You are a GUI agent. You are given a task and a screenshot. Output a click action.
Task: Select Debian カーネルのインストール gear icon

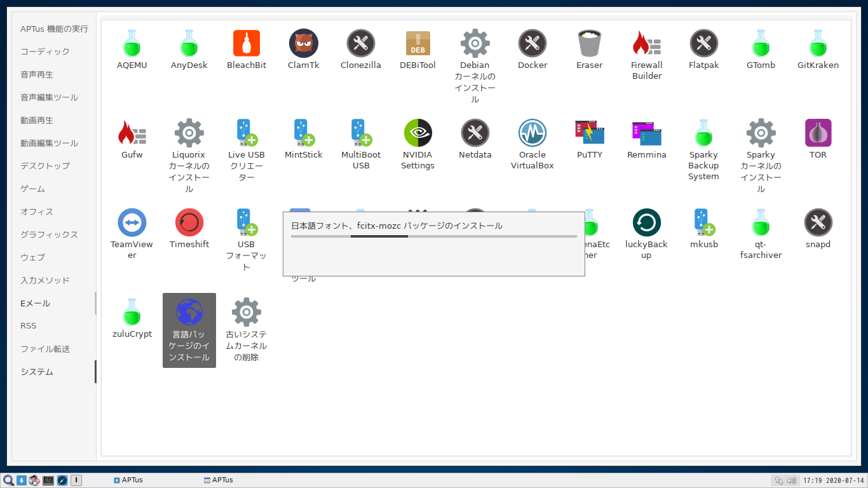coord(475,43)
